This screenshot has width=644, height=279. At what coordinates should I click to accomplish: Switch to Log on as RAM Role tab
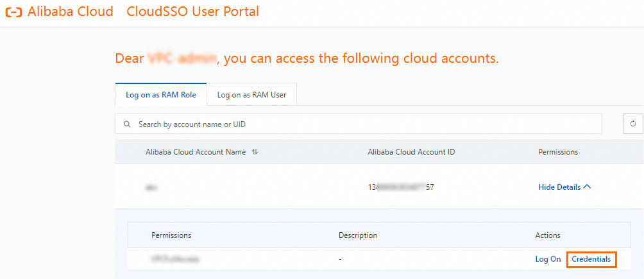point(161,95)
